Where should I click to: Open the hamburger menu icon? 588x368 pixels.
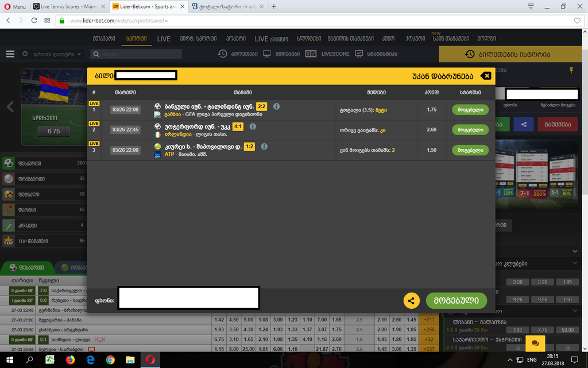tap(10, 54)
